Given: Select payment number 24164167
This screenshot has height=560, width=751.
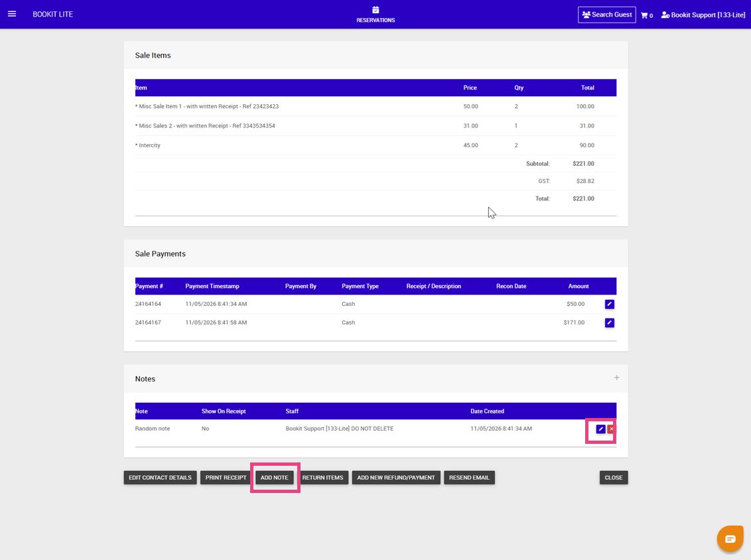Looking at the screenshot, I should tap(148, 323).
